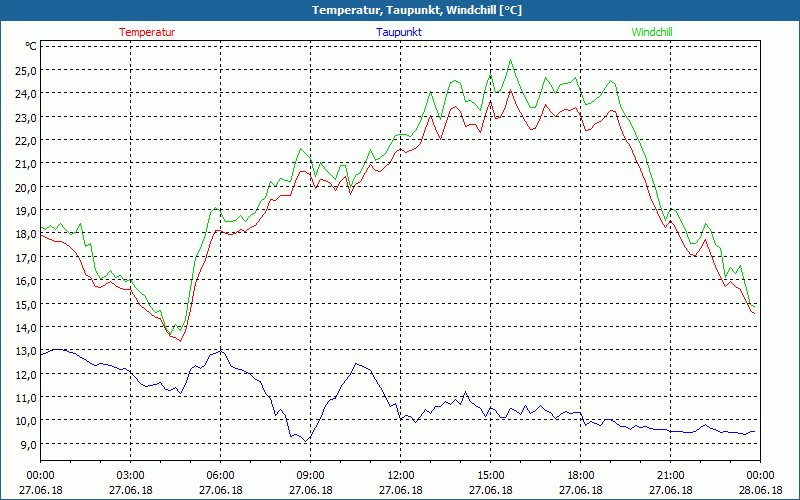Click the chart title bar text

[x=400, y=10]
